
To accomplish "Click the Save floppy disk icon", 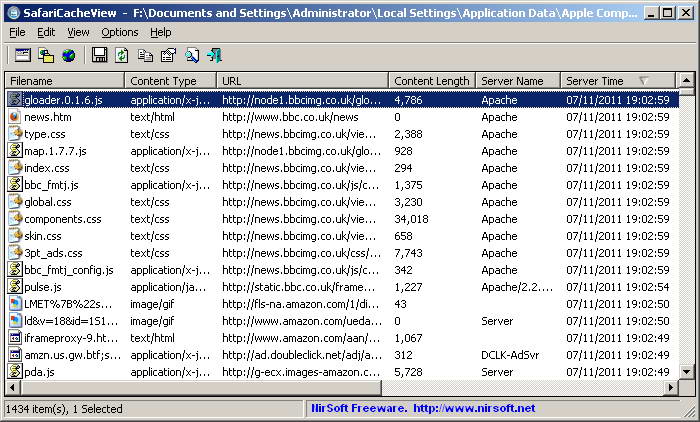I will [x=99, y=55].
